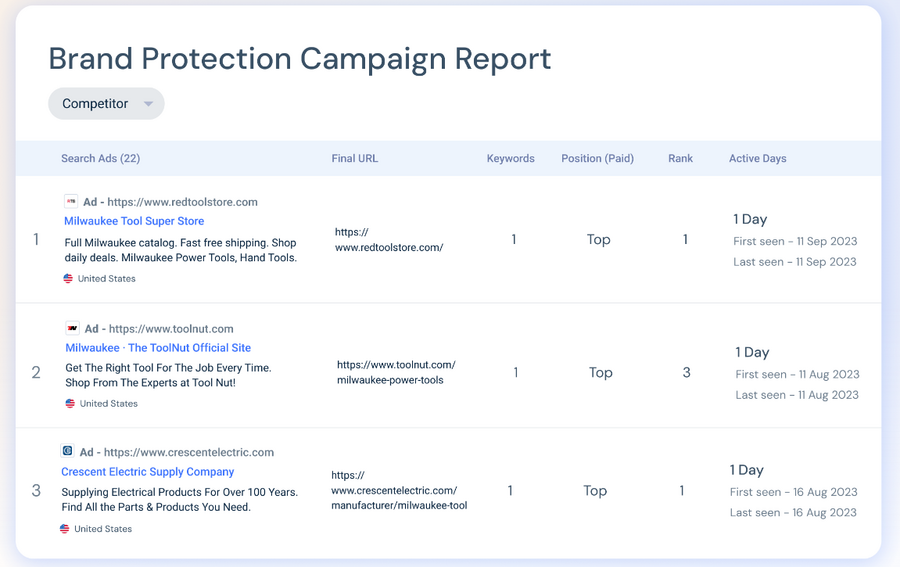This screenshot has width=900, height=567.
Task: Click final URL https://www.redtoolstore.com/
Action: (389, 240)
